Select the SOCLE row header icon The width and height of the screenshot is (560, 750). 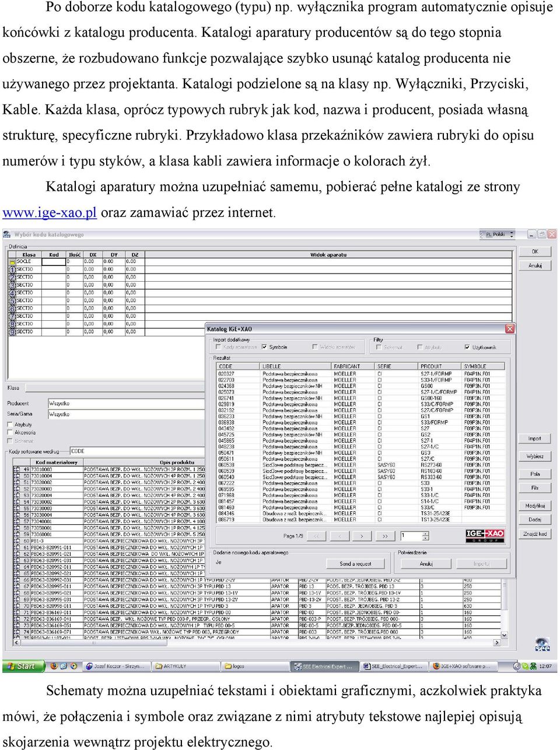(x=12, y=262)
